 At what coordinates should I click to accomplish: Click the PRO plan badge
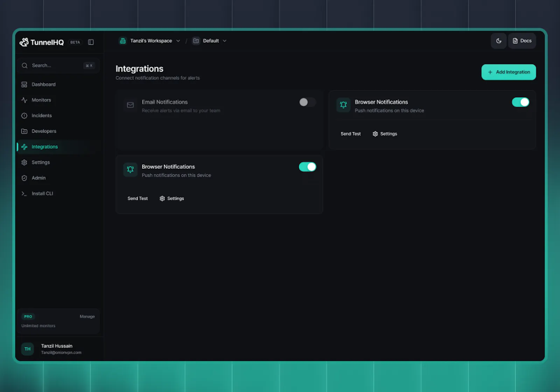[28, 316]
